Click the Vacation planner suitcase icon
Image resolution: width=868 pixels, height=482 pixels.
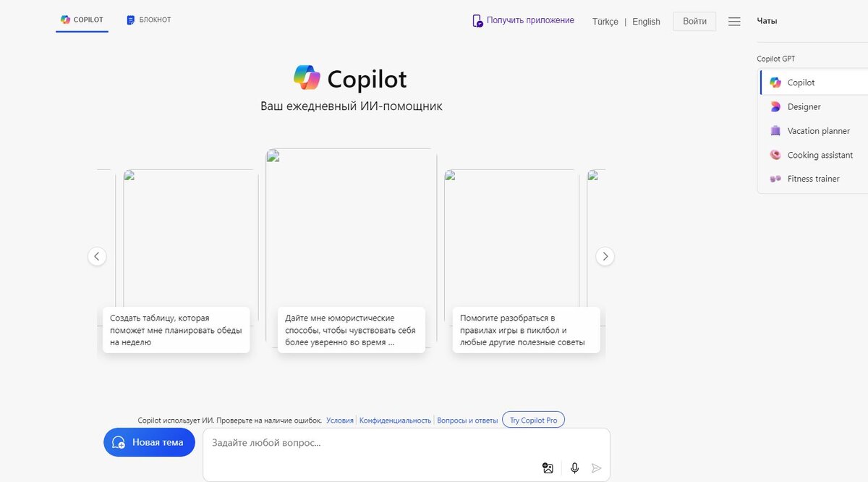coord(775,131)
